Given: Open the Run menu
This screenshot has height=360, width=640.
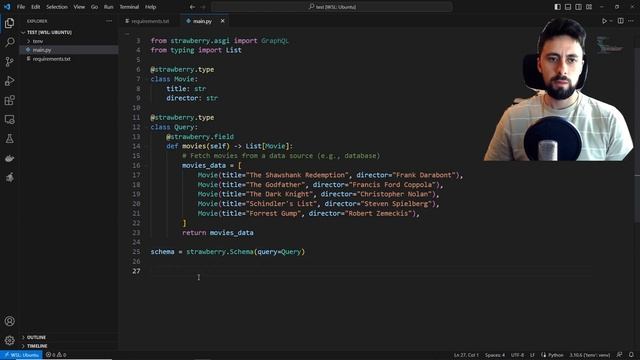Looking at the screenshot, I should pos(108,7).
